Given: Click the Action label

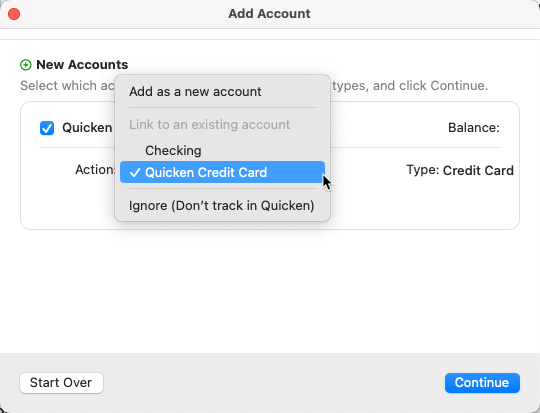Looking at the screenshot, I should pyautogui.click(x=95, y=169).
